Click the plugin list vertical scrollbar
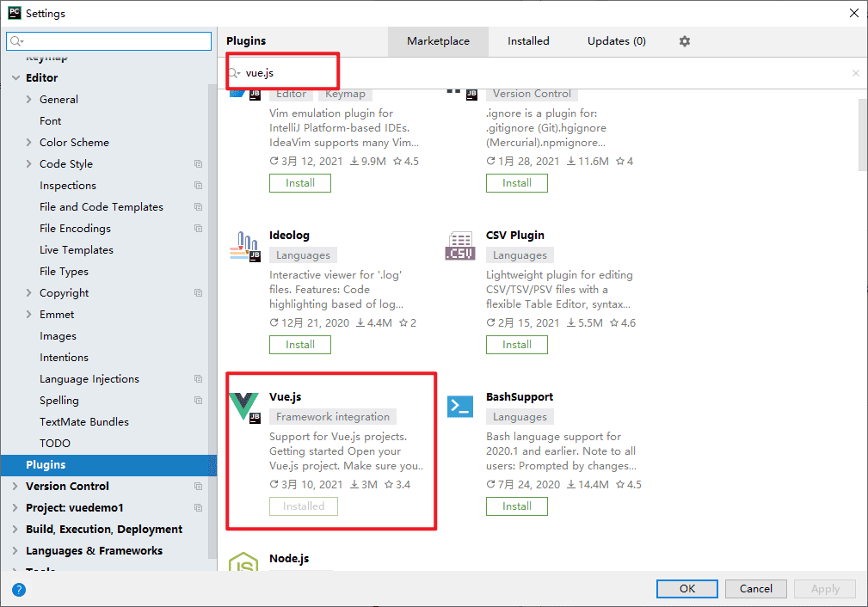868x607 pixels. coord(863,135)
